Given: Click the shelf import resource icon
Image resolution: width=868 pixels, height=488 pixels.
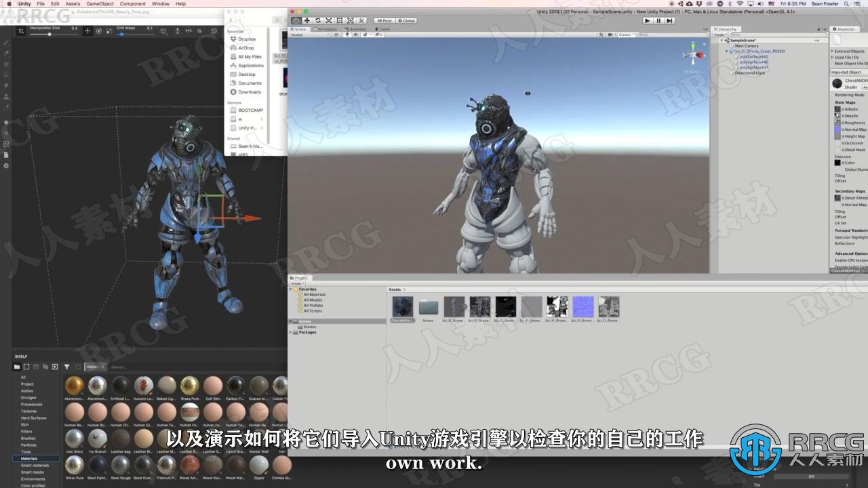Looking at the screenshot, I should 55,367.
